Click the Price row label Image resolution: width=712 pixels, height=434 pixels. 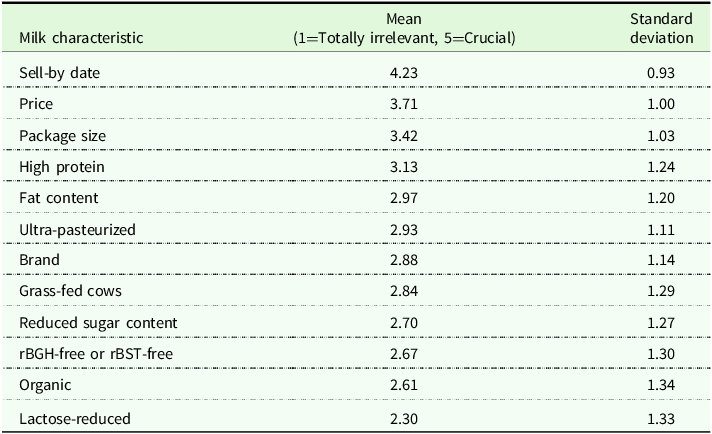tap(36, 104)
